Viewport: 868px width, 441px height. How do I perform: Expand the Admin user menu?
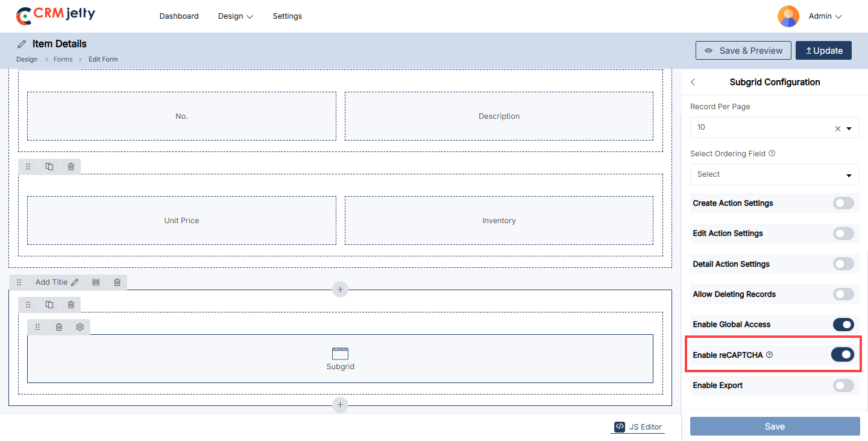[x=825, y=16]
